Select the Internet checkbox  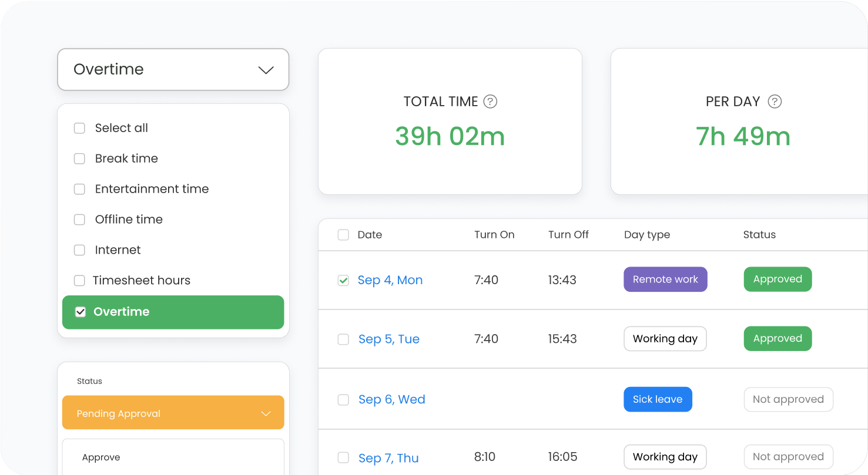click(79, 250)
